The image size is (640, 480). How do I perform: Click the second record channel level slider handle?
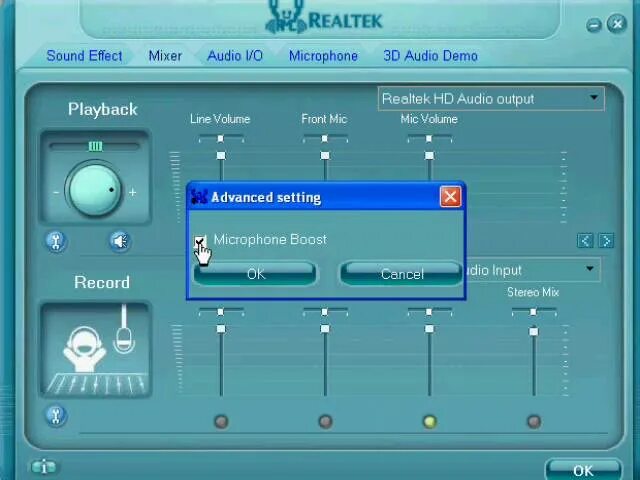pyautogui.click(x=325, y=329)
